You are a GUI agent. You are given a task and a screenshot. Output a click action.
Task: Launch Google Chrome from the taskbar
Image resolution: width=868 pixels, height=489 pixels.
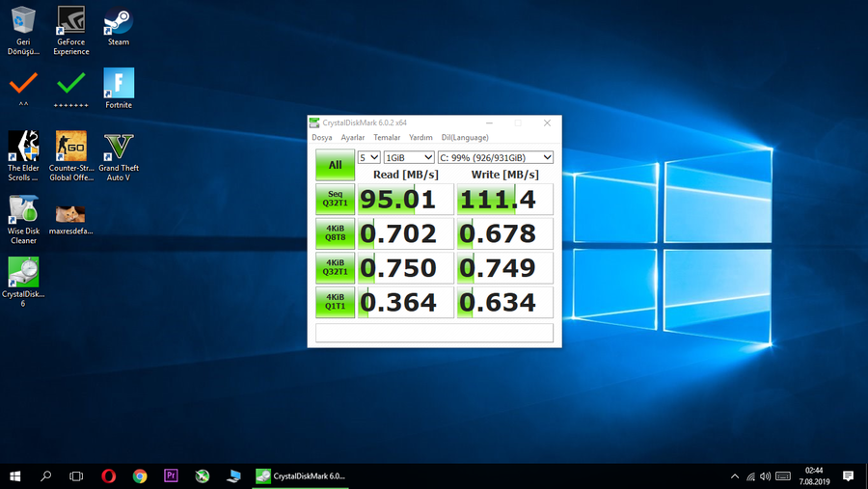point(140,475)
